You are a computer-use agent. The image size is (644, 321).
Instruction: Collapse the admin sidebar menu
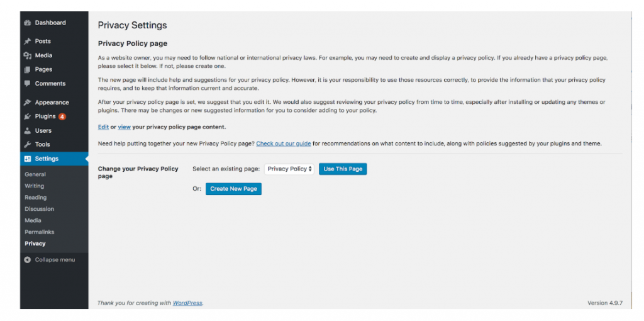point(49,259)
